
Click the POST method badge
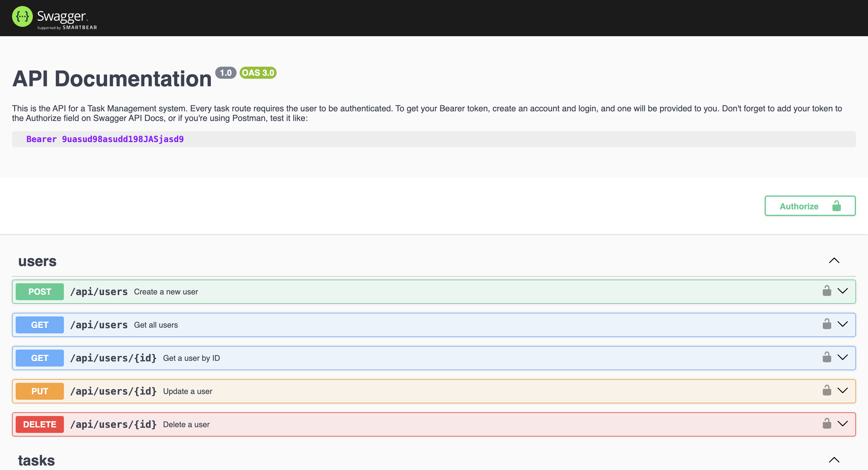[40, 292]
